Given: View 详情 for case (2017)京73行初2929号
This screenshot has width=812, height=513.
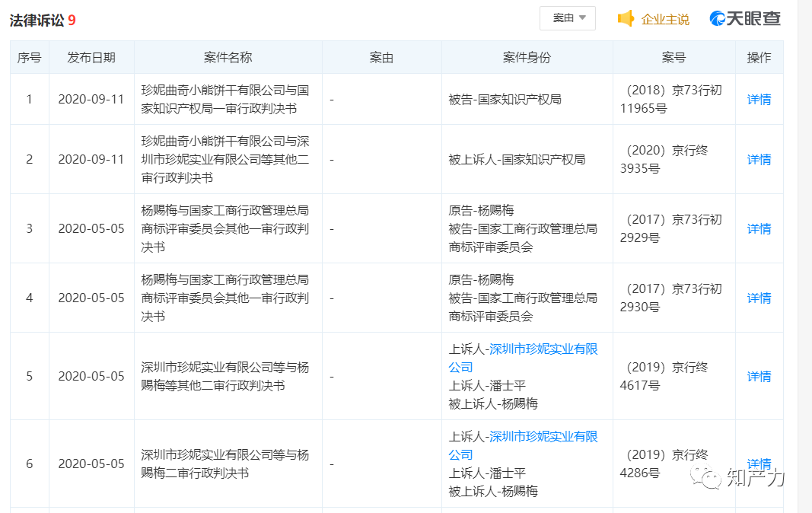Looking at the screenshot, I should 759,228.
